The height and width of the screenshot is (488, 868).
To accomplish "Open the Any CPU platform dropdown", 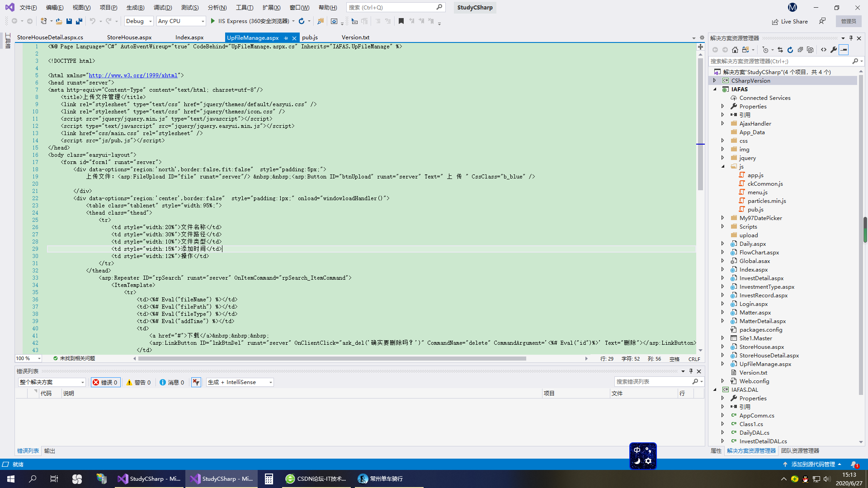I will coord(181,21).
